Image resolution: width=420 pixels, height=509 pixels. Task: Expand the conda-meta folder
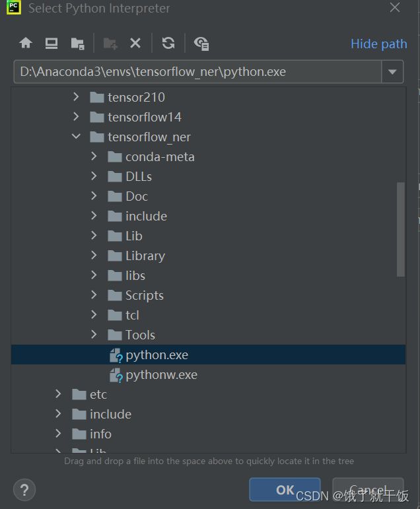point(94,156)
